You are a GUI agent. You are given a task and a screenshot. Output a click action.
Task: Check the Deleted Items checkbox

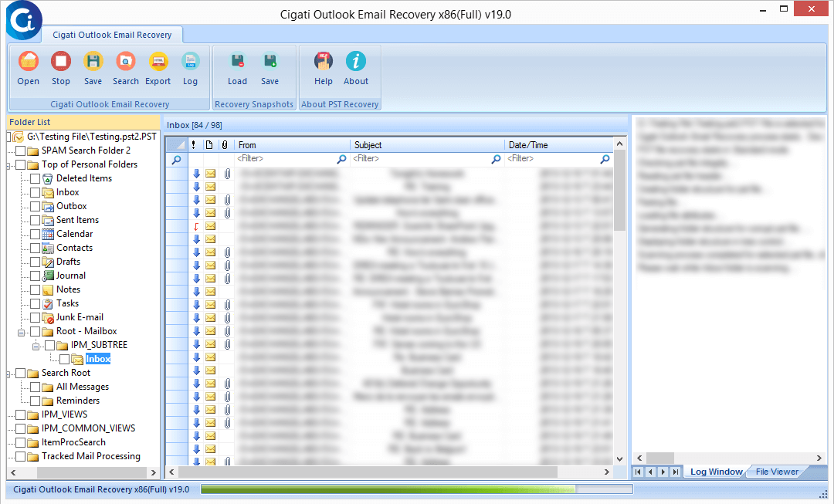click(x=35, y=178)
